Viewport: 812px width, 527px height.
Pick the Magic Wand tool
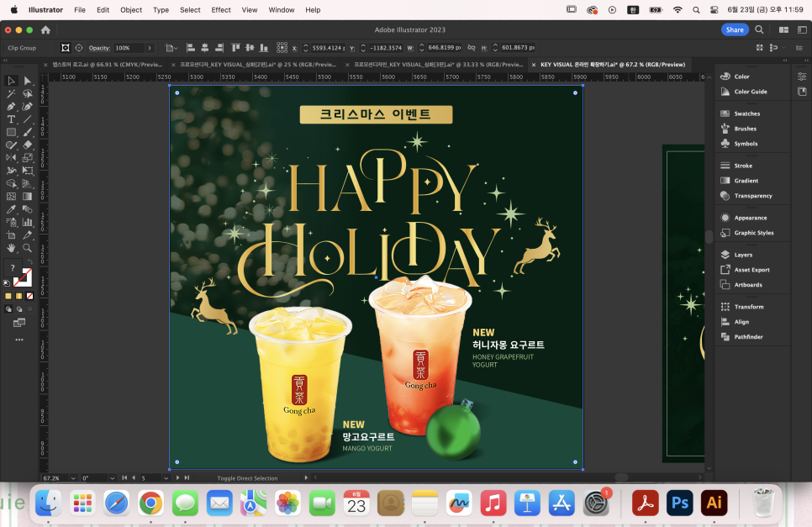[11, 93]
